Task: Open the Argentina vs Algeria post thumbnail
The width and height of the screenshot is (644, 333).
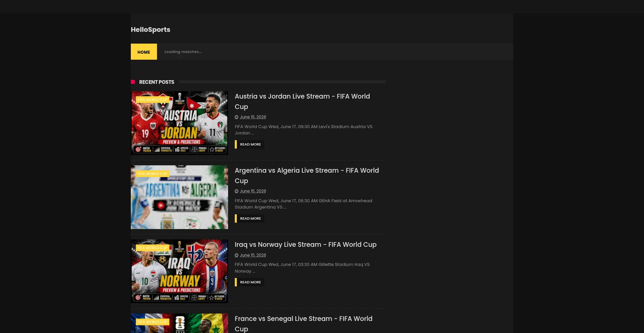Action: [x=179, y=197]
